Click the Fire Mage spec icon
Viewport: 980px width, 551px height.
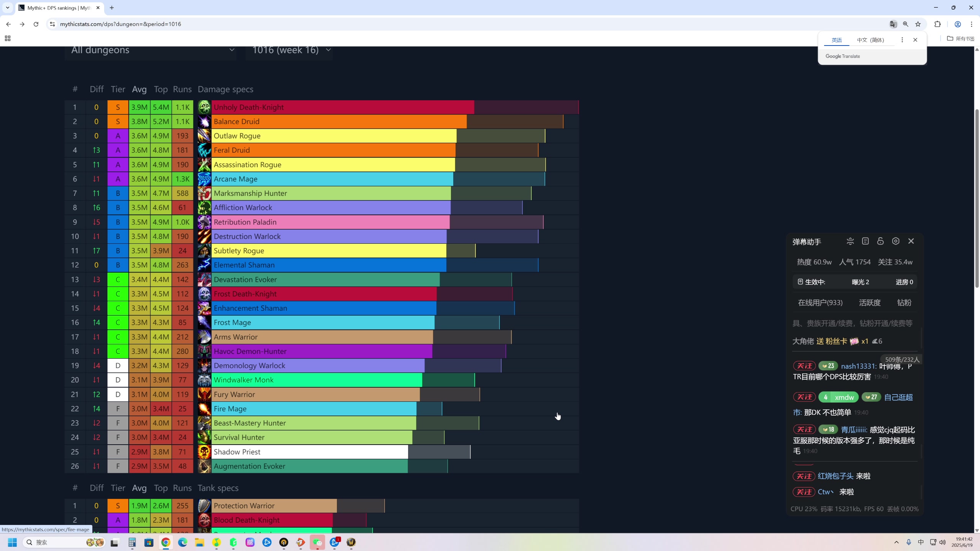coord(204,409)
